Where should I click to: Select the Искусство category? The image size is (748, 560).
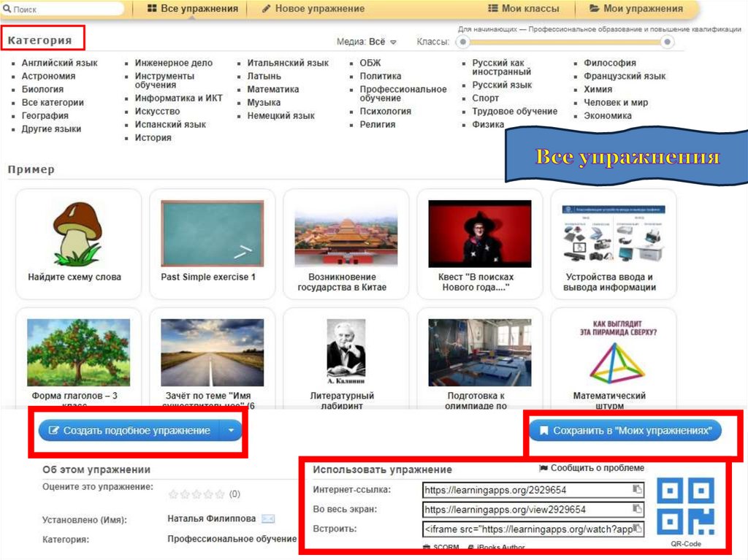(157, 111)
